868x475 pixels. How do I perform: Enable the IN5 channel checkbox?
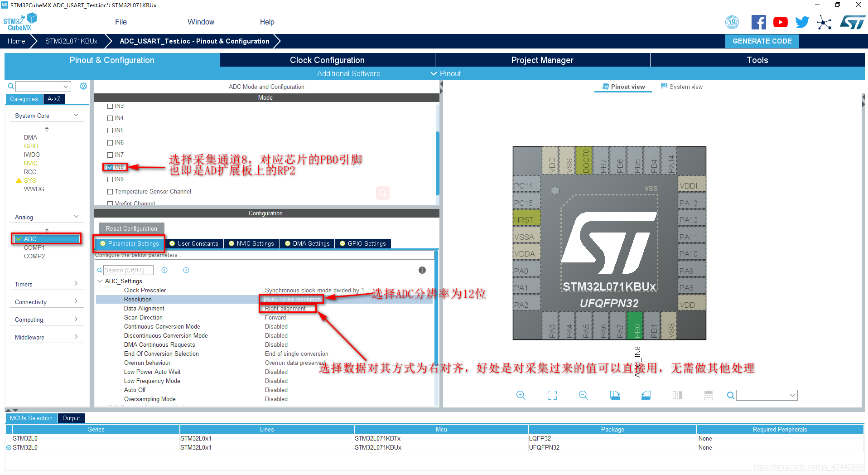click(x=110, y=131)
